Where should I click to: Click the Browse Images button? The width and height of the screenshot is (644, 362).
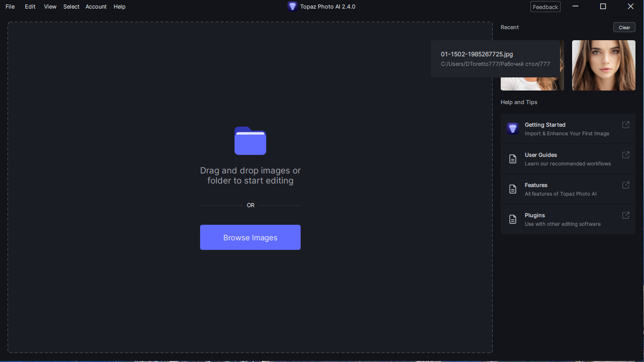(250, 237)
